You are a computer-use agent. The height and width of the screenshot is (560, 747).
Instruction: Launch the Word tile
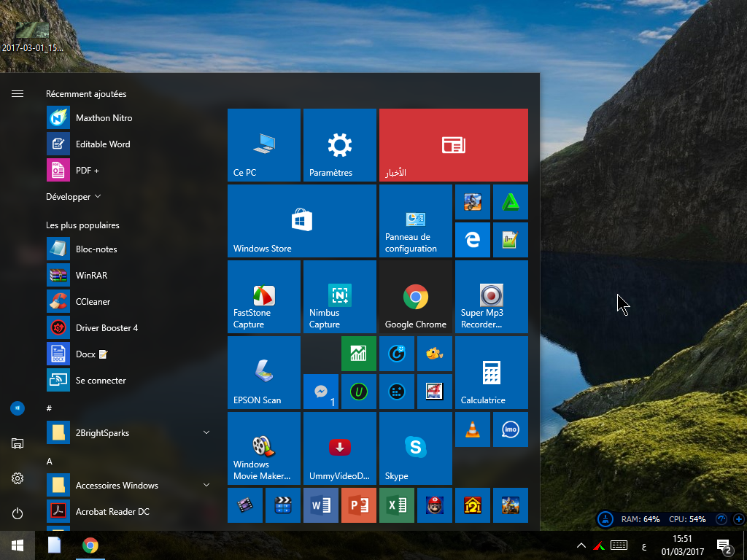pyautogui.click(x=321, y=505)
